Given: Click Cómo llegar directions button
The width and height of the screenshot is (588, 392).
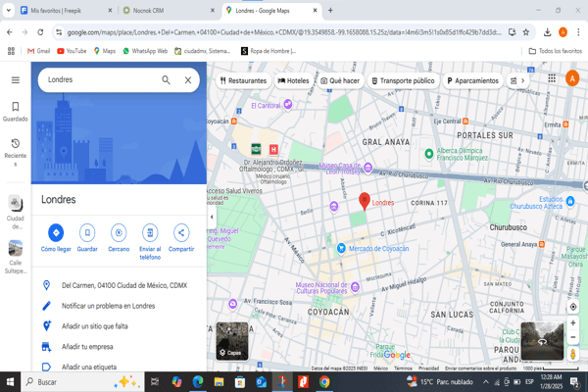Looking at the screenshot, I should pos(56,238).
